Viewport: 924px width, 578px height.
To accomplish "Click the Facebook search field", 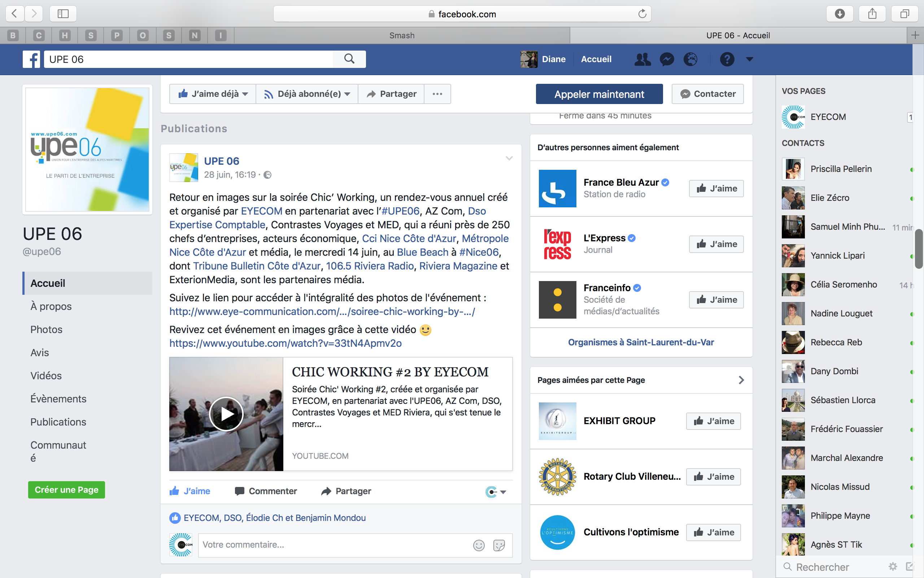I will (x=188, y=59).
